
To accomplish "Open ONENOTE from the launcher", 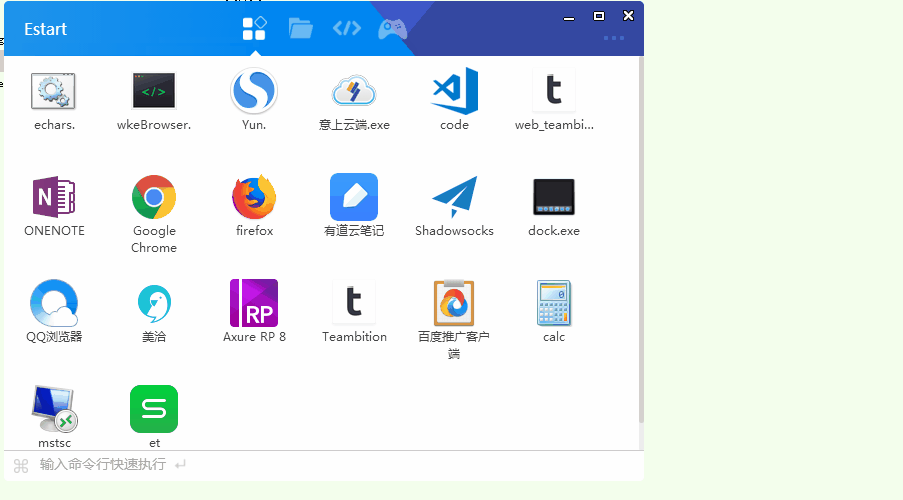I will [x=54, y=197].
